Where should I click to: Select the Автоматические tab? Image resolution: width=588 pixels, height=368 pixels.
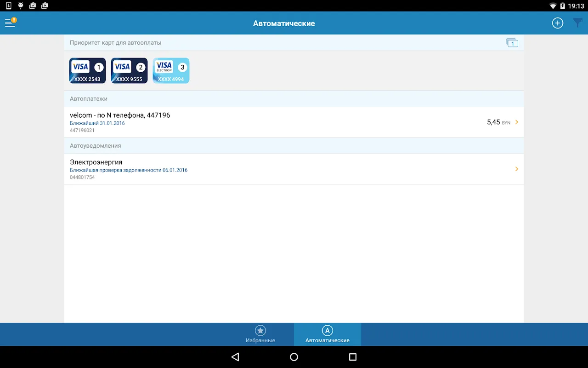click(x=328, y=334)
